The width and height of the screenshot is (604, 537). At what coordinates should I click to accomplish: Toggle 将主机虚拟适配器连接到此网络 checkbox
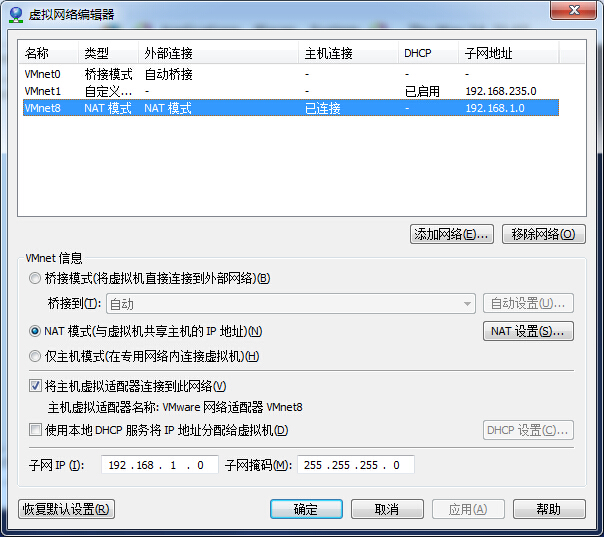tap(35, 386)
